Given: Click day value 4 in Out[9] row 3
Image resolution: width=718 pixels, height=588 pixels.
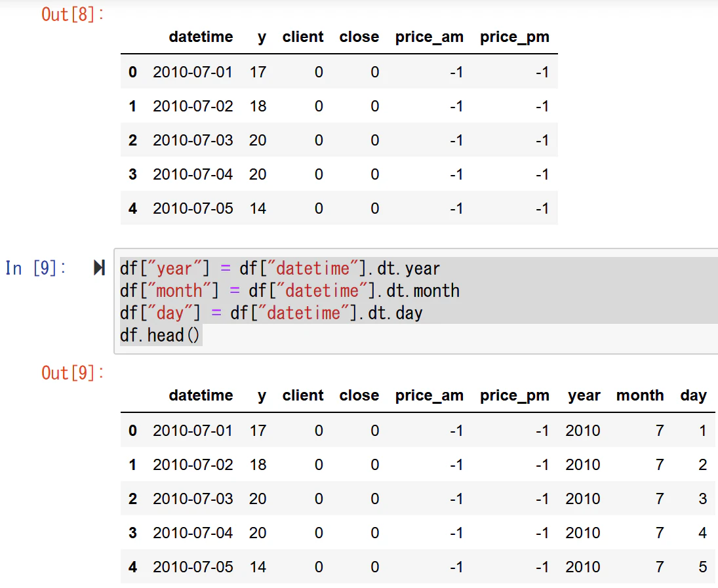Looking at the screenshot, I should pyautogui.click(x=702, y=533).
